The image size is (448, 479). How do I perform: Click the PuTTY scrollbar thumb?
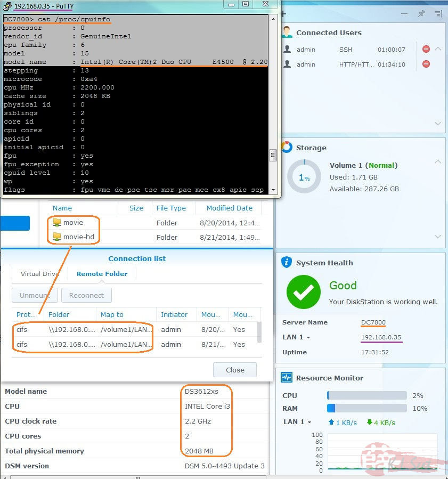(273, 155)
